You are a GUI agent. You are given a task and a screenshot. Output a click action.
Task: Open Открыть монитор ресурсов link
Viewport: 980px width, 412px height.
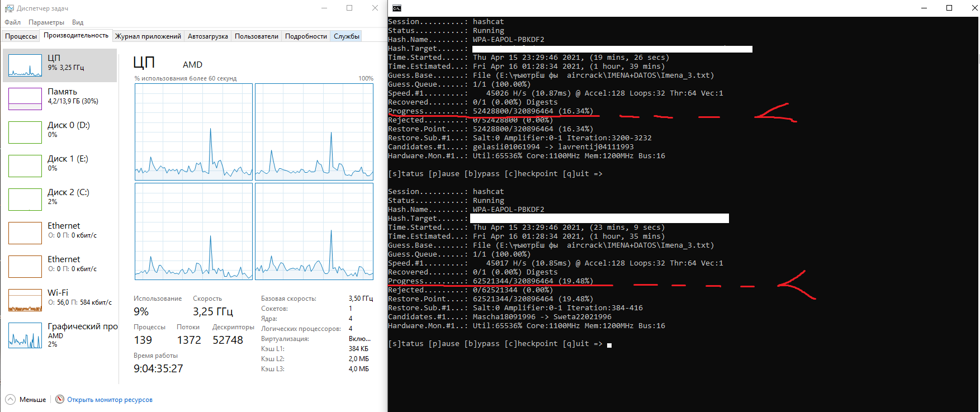click(x=110, y=400)
